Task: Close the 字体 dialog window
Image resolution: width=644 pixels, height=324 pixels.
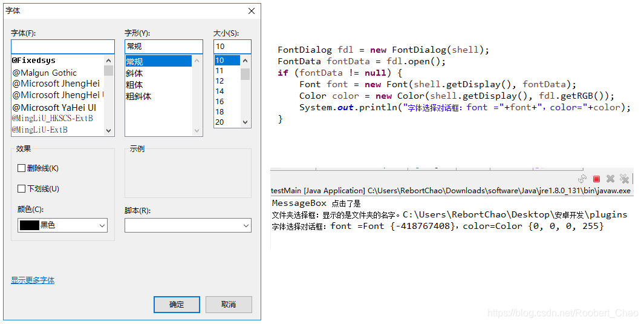Action: coord(252,11)
